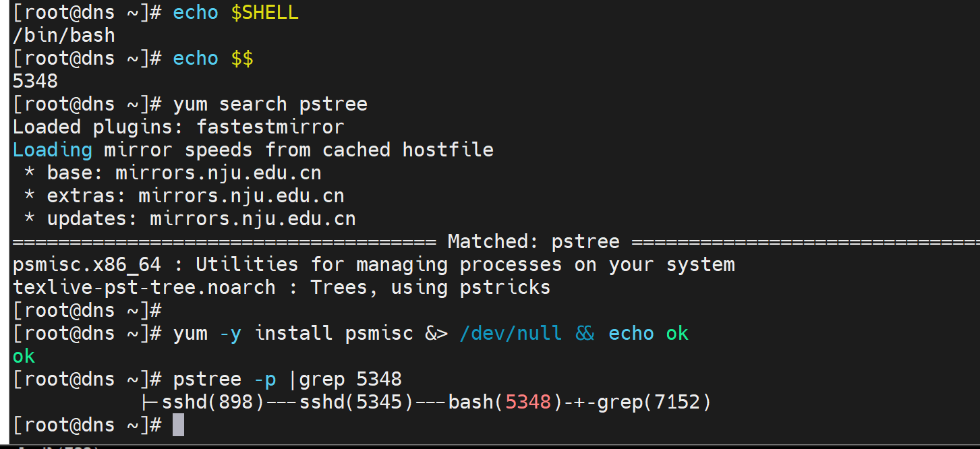Click the psmisc.x86_64 package name
Viewport: 980px width, 449px height.
click(87, 264)
